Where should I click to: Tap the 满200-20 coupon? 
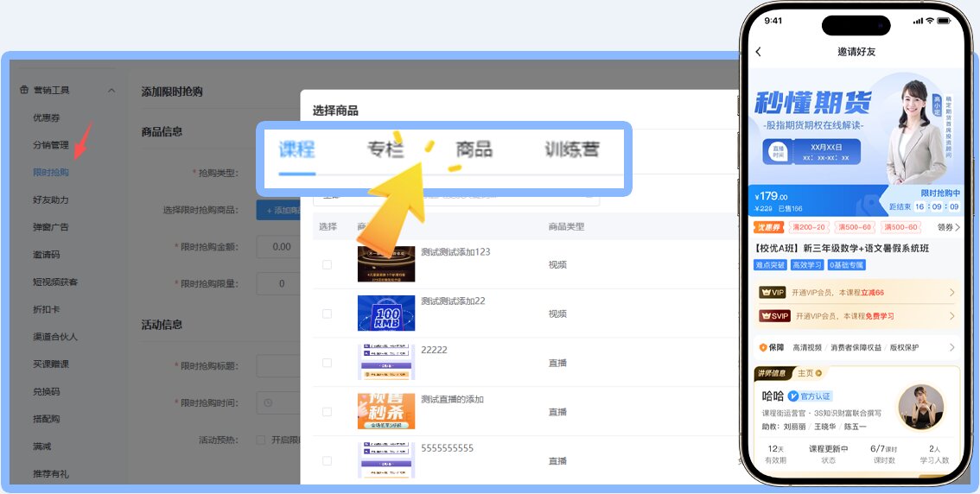pos(809,227)
